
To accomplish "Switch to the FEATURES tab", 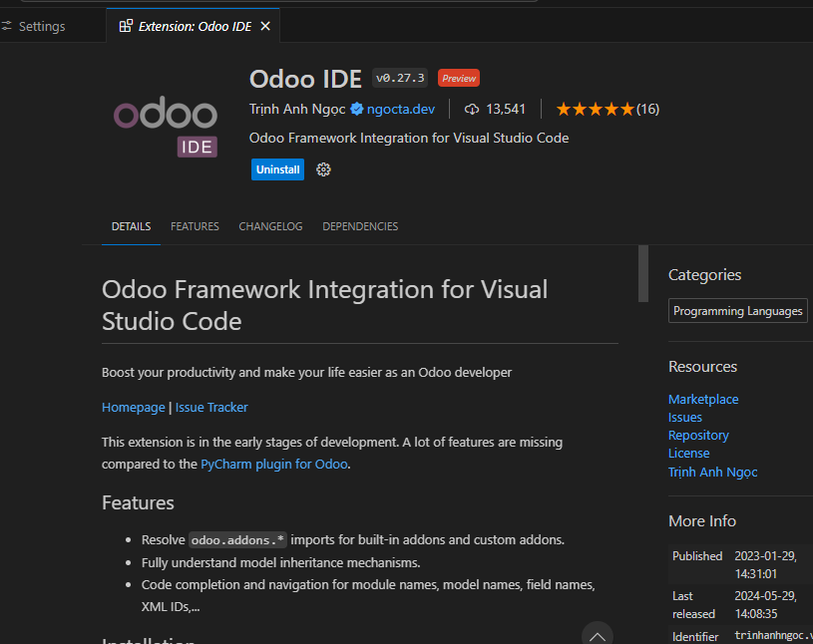I will coord(195,226).
